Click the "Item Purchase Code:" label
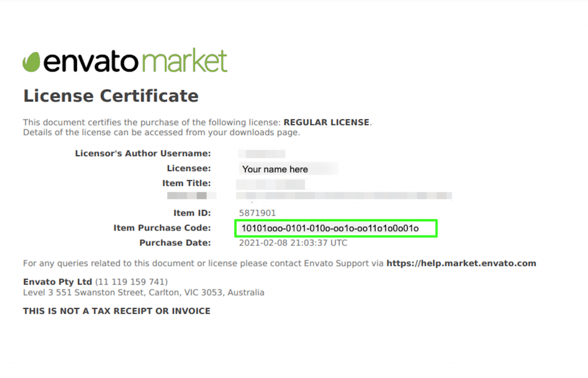588x378 pixels. click(162, 228)
